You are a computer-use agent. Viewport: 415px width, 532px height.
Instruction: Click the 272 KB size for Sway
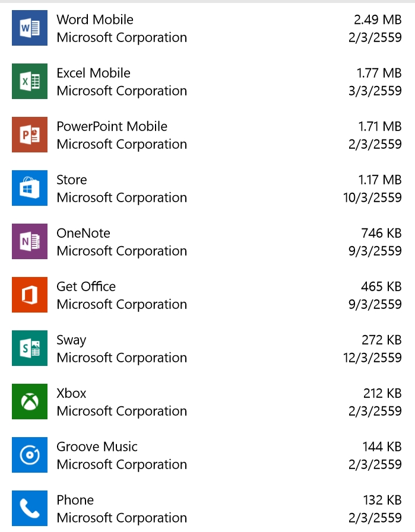coord(381,340)
